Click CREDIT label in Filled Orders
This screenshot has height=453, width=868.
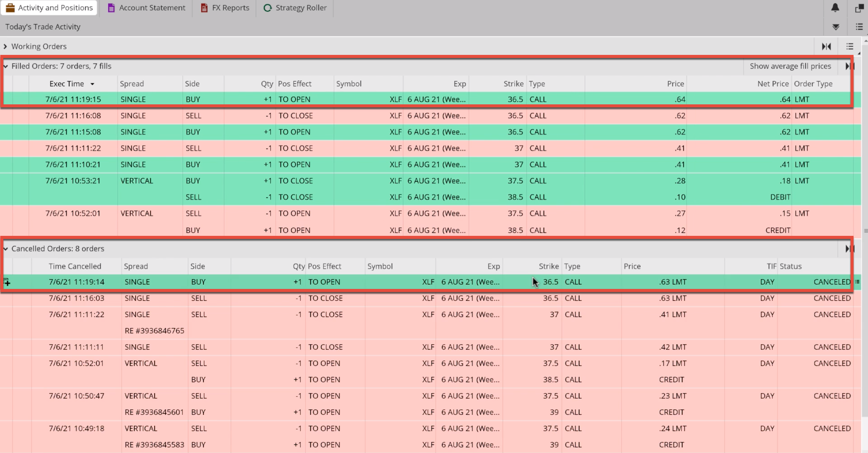(777, 230)
